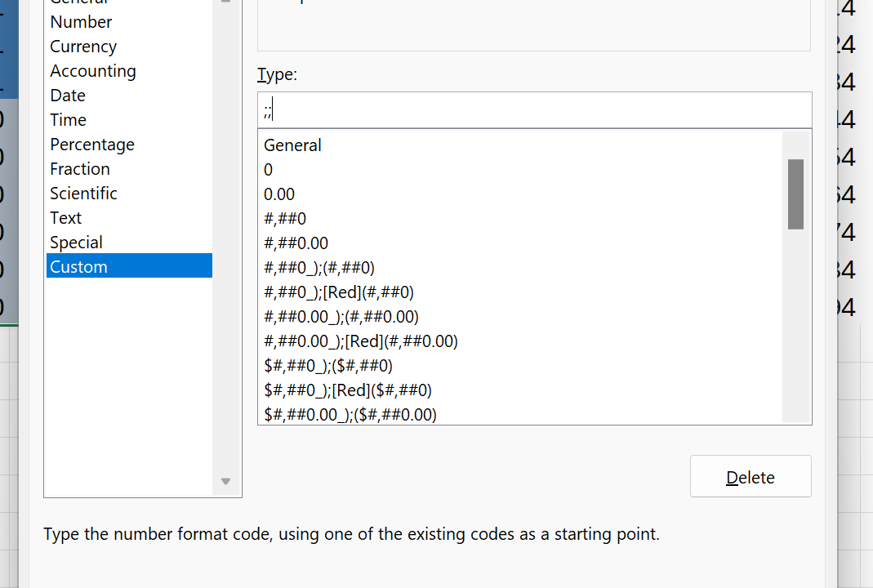The image size is (873, 588).
Task: Click the Type format code field
Action: [534, 110]
